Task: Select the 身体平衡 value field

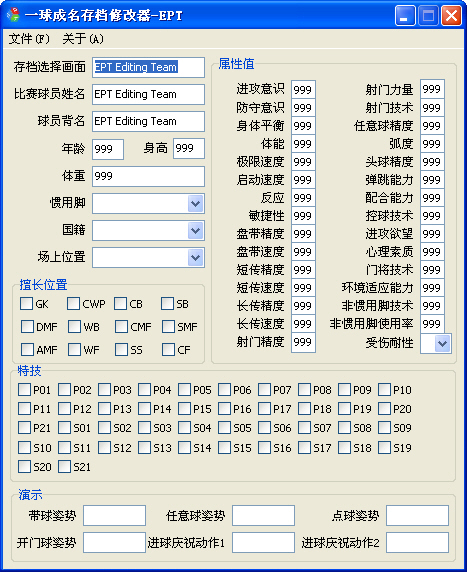Action: click(x=303, y=125)
